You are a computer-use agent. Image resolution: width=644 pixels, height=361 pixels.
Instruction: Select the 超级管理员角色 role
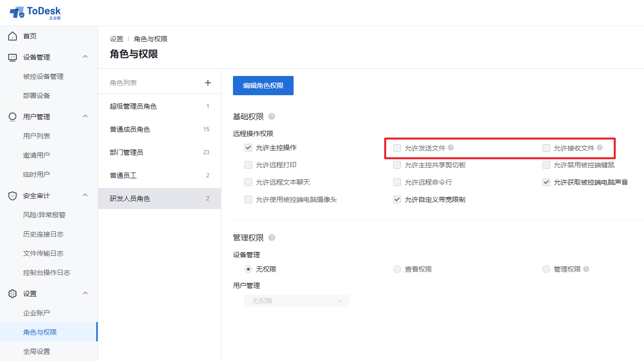[x=159, y=106]
